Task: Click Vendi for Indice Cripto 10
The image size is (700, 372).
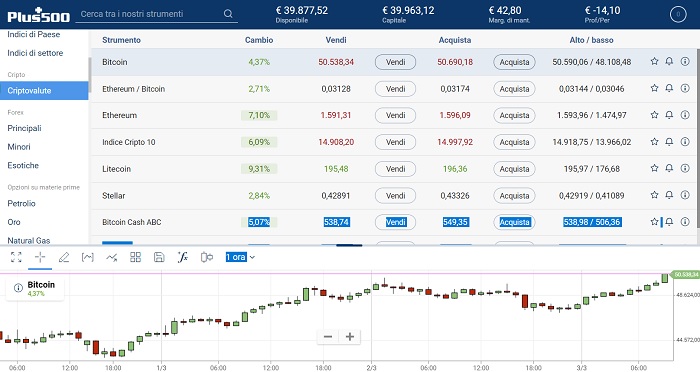Action: pos(395,142)
